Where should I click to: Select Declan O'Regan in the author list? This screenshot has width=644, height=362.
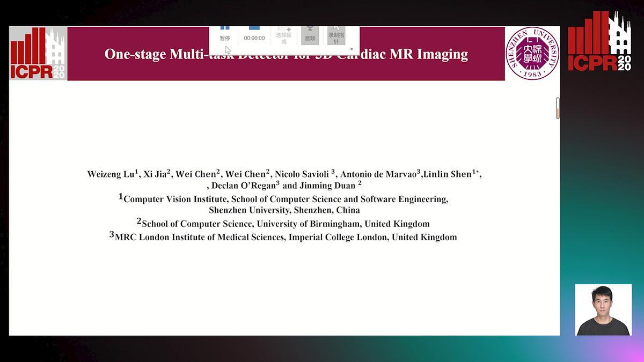click(x=243, y=186)
